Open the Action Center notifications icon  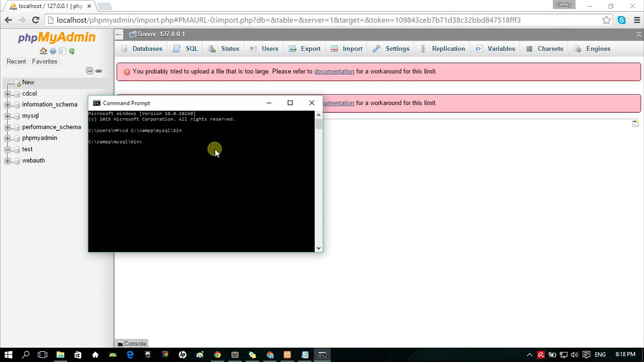(x=586, y=355)
